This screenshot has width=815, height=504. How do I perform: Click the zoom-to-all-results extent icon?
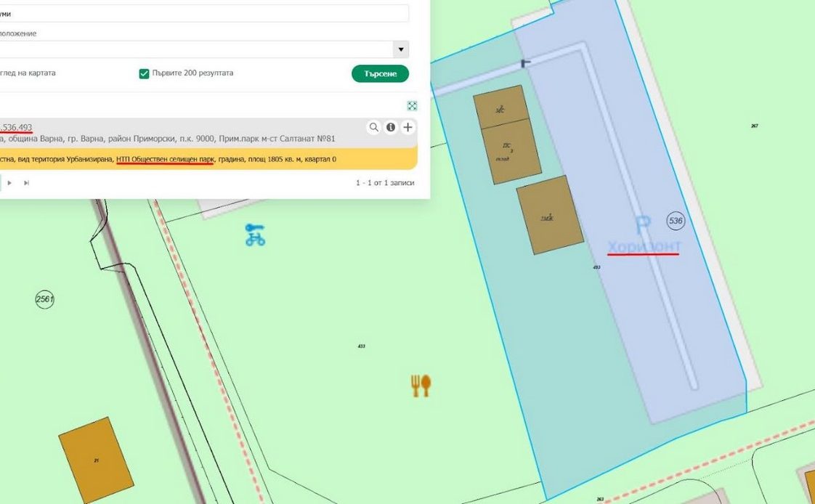click(412, 106)
